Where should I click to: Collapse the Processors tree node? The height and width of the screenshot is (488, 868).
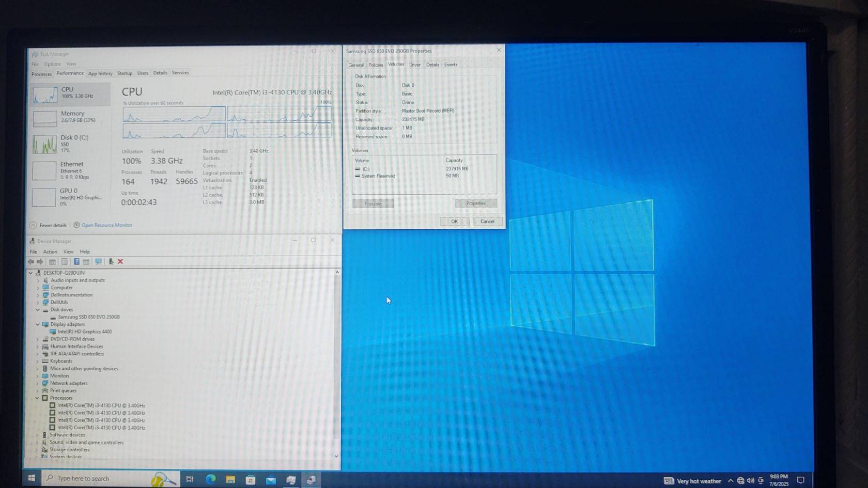[x=38, y=398]
